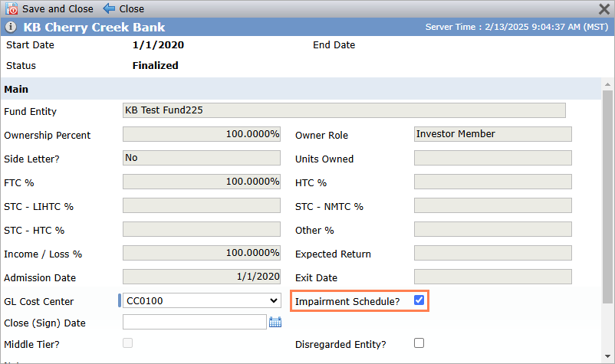The image size is (615, 364).
Task: Click the Save and Close disk icon
Action: click(x=12, y=8)
